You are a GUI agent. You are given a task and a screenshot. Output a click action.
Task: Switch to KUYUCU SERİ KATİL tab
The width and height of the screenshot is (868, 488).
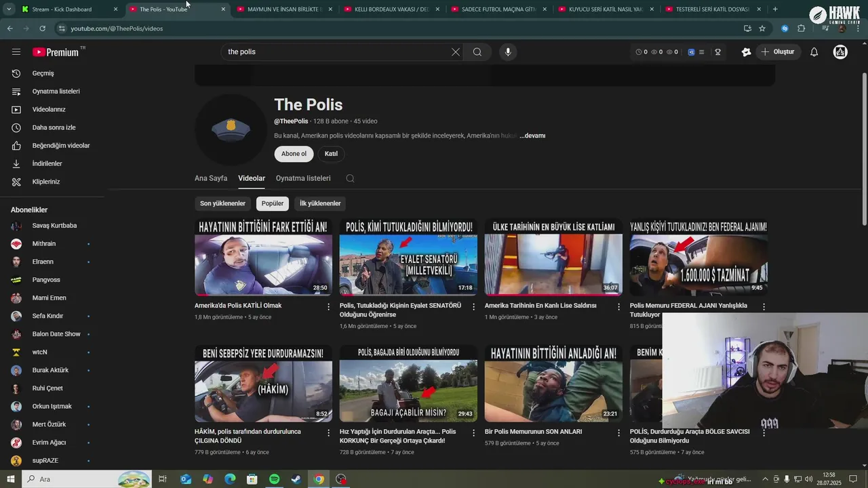pyautogui.click(x=608, y=9)
